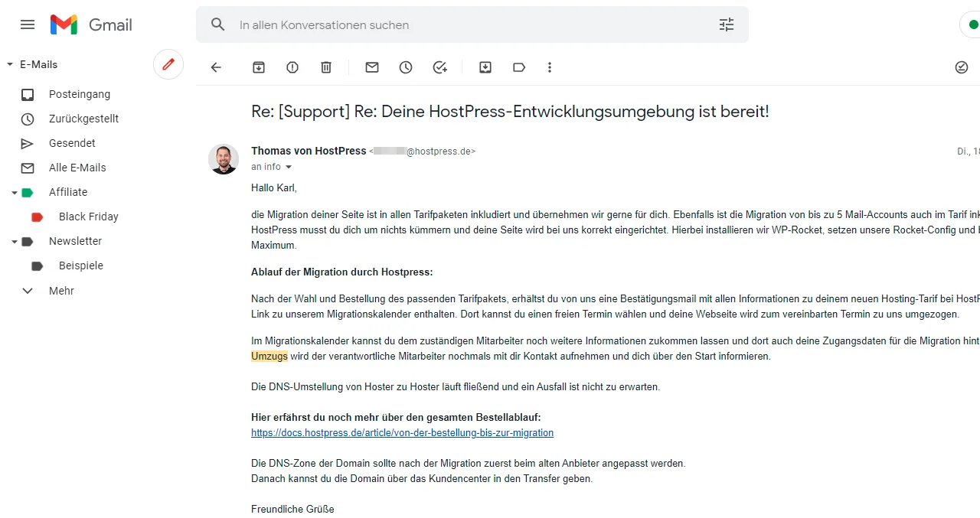
Task: Click the sentence starting 'Die DNS-Umstellung von Hoster'
Action: tap(456, 387)
